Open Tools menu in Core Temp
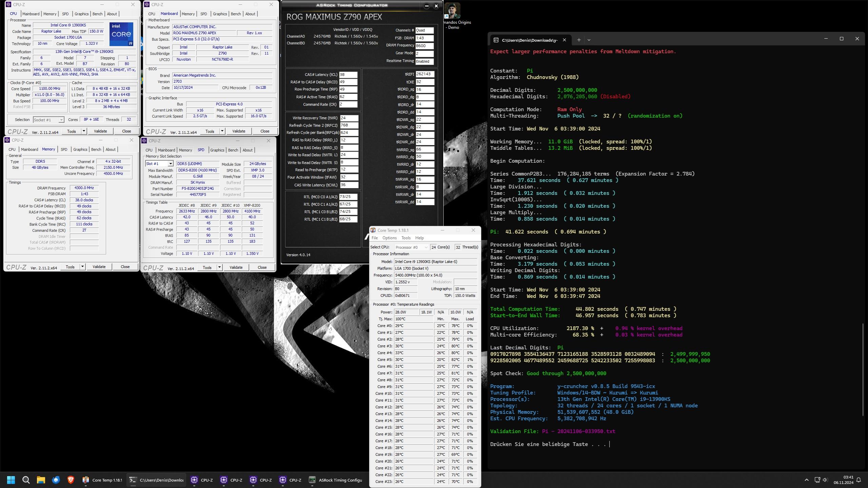 tap(406, 238)
